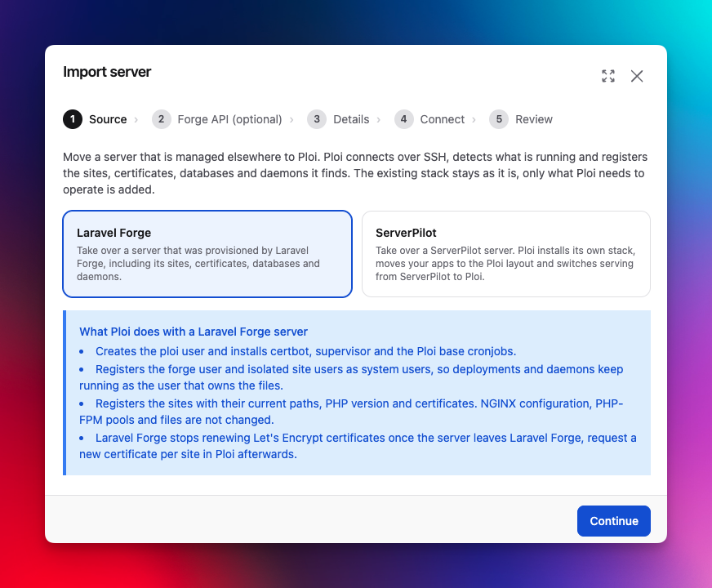The width and height of the screenshot is (712, 588).
Task: Select the ServerPilot source card
Action: [x=506, y=254]
